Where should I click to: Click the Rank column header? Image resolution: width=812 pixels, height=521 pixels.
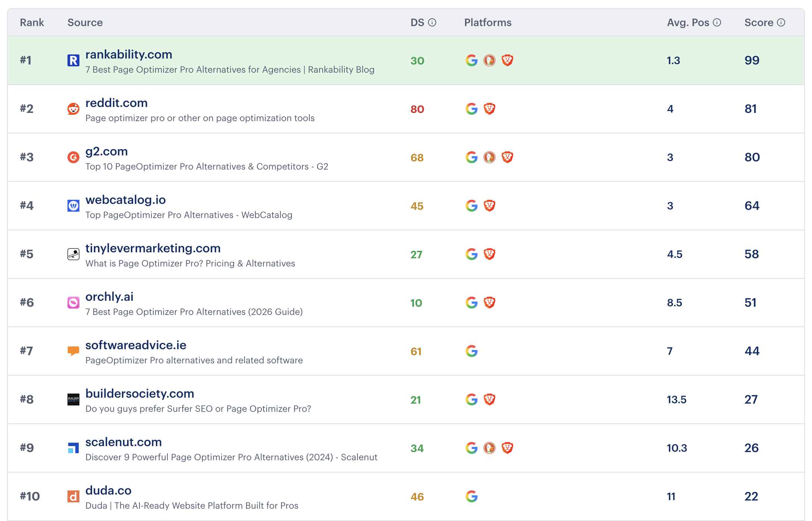click(32, 22)
